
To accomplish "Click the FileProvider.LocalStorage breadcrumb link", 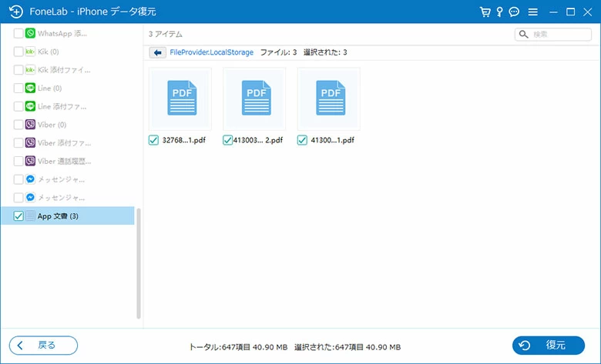I will pyautogui.click(x=211, y=52).
